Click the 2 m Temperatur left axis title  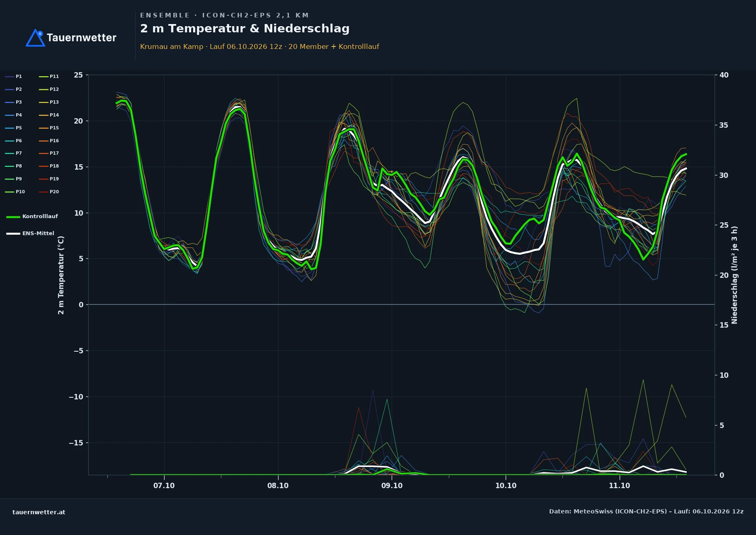(x=61, y=275)
